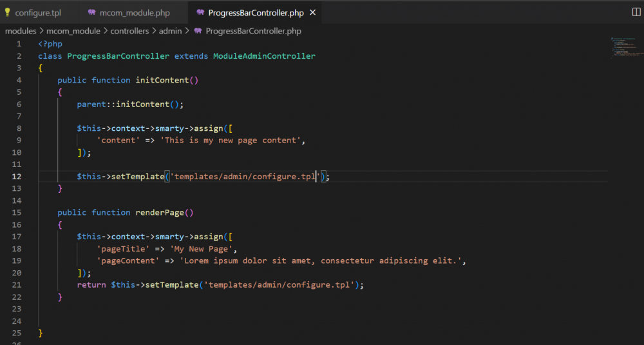644x345 pixels.
Task: Open the admin breadcrumb
Action: (x=170, y=31)
